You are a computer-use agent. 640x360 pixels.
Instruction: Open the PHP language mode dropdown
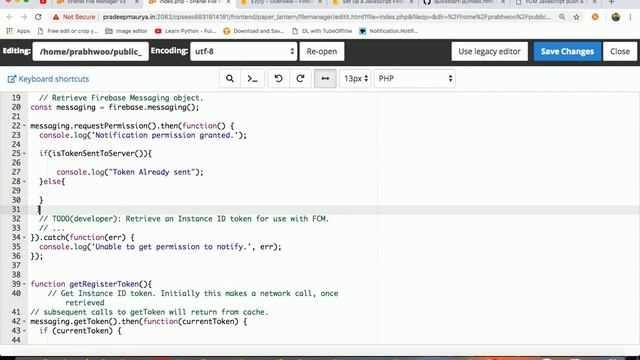coord(415,78)
